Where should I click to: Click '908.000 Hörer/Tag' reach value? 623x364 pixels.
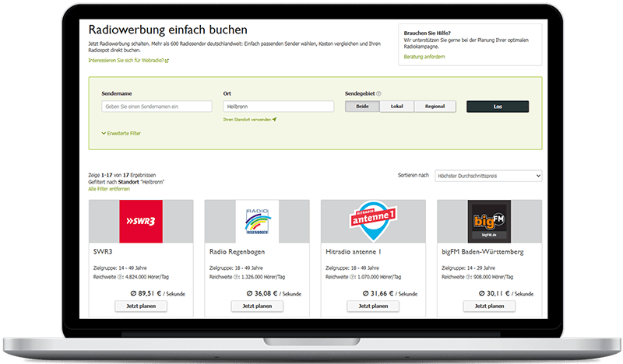click(494, 277)
